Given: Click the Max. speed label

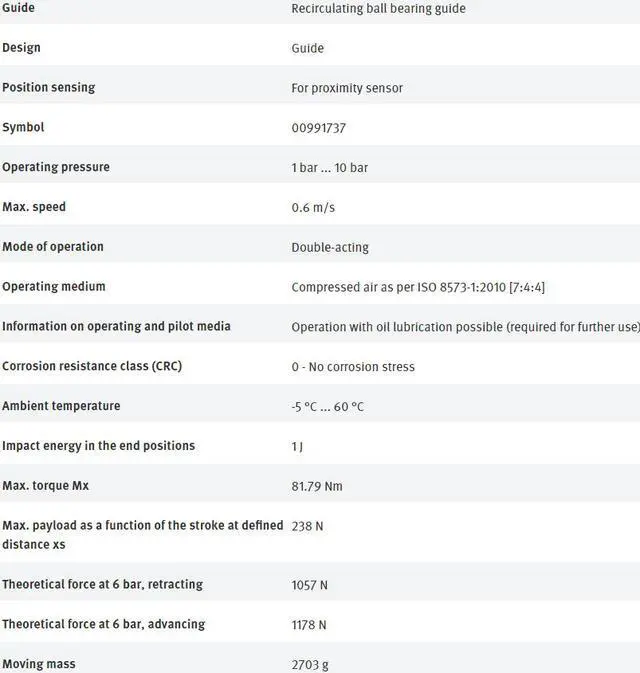Looking at the screenshot, I should coord(34,207).
